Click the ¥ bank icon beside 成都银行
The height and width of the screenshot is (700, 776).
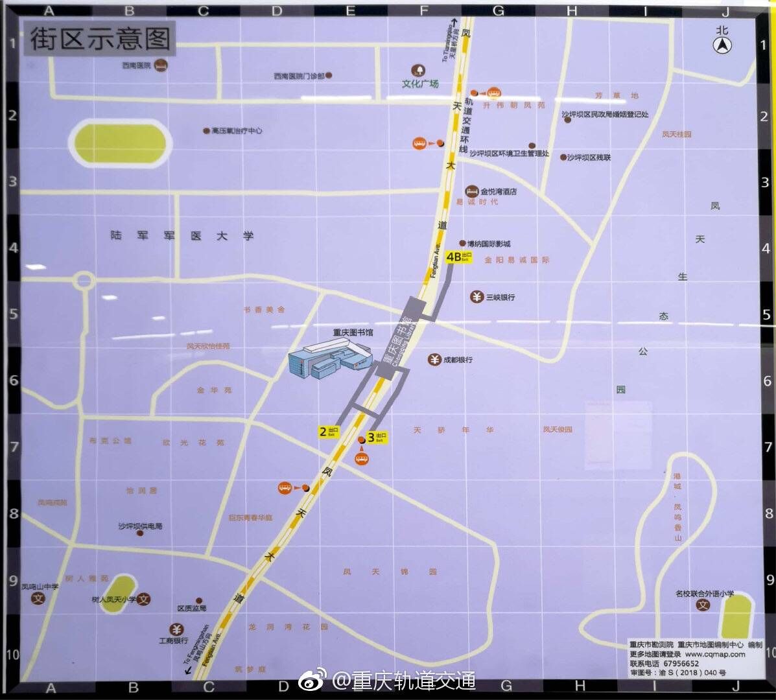tap(434, 360)
